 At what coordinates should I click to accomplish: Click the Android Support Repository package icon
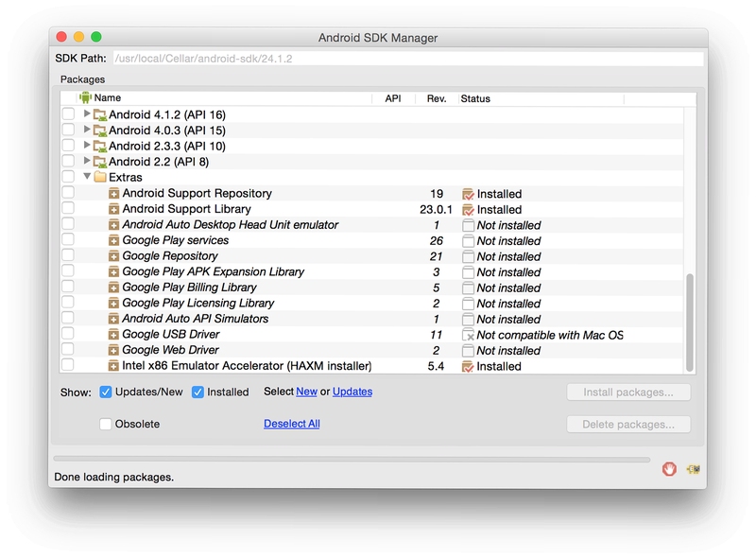coord(113,194)
